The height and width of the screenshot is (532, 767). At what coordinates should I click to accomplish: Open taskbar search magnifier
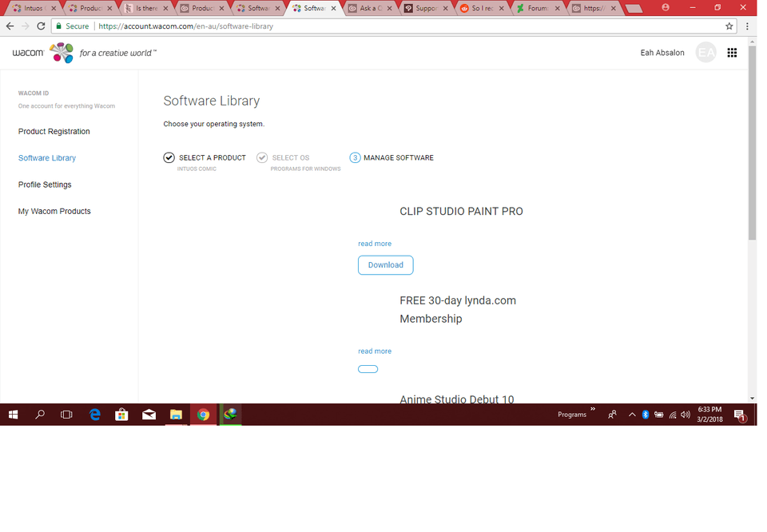click(40, 415)
